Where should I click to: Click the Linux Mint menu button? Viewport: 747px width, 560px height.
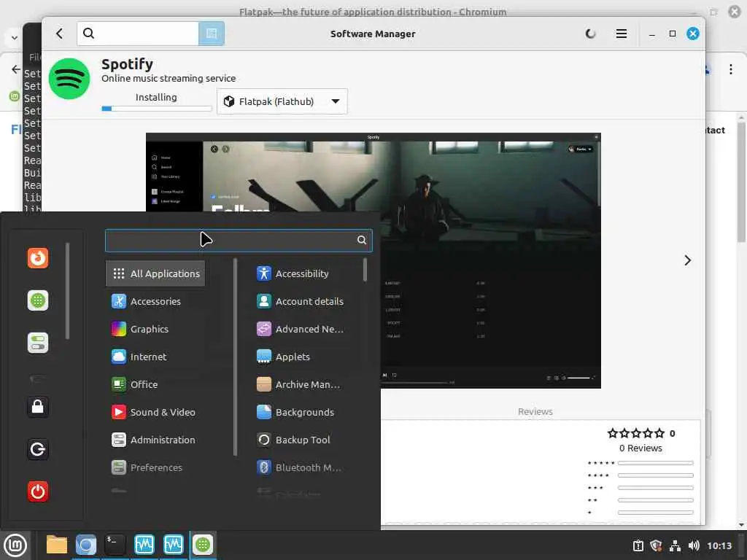(x=15, y=545)
